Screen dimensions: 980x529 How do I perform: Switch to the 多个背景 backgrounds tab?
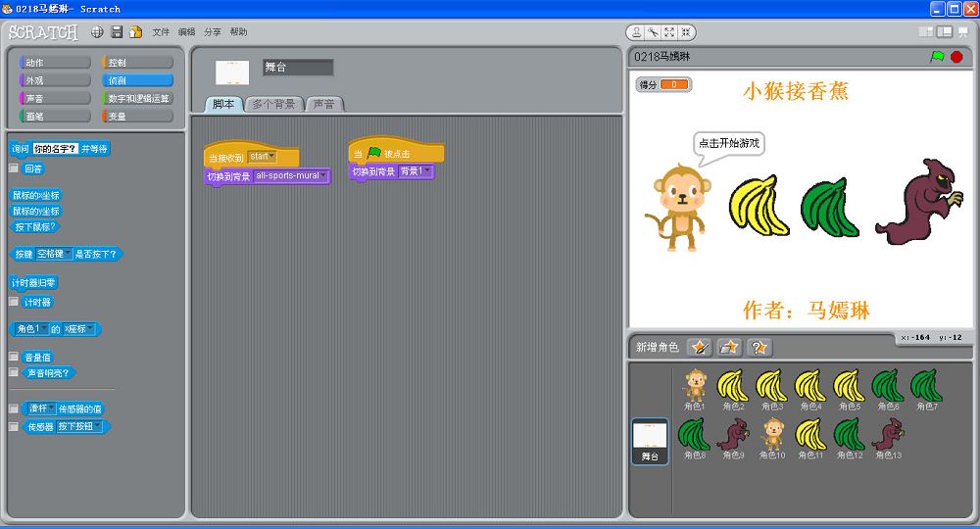pos(273,104)
